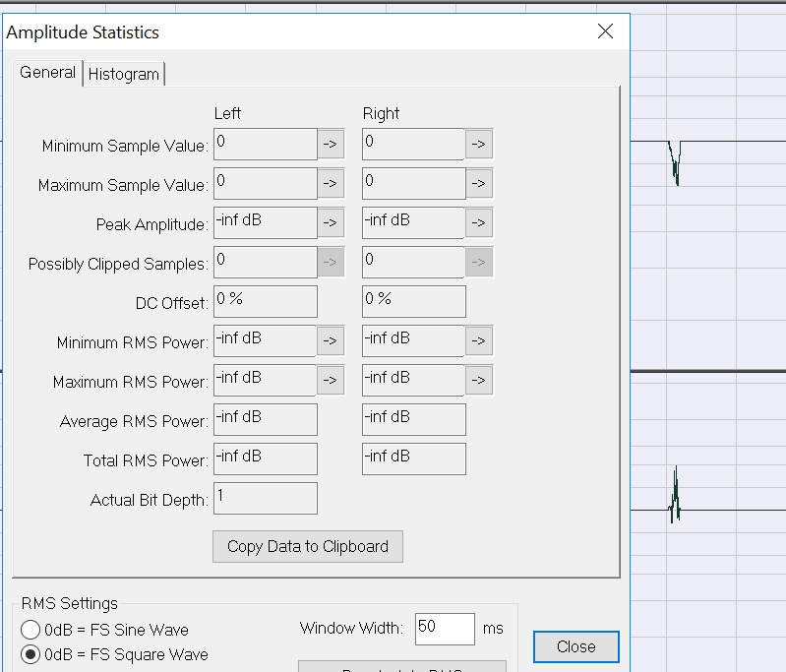
Task: Jump to Right Maximum Sample Value arrow
Action: [478, 184]
